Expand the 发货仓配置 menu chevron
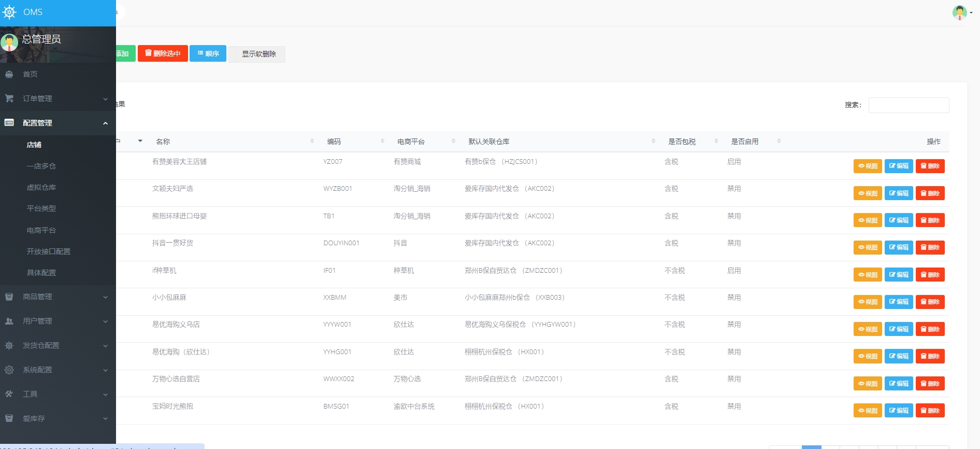This screenshot has width=980, height=449. [106, 346]
